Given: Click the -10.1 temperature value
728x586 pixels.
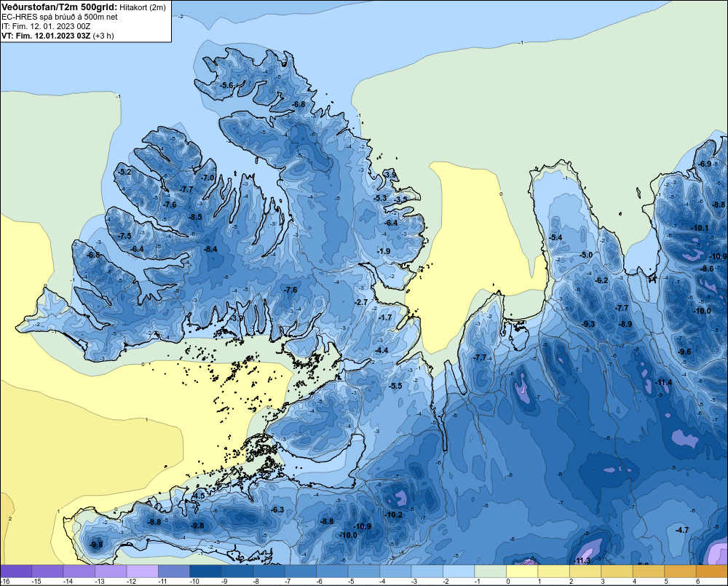Looking at the screenshot, I should (x=700, y=228).
